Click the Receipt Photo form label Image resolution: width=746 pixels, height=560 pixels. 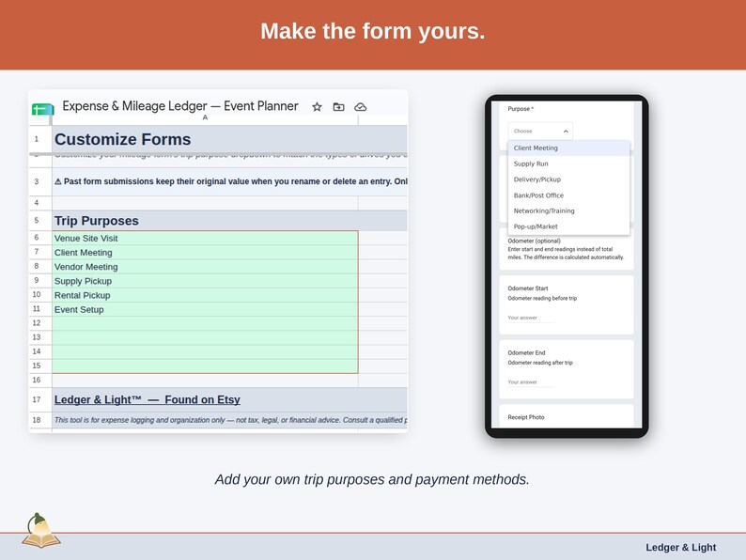pos(526,417)
